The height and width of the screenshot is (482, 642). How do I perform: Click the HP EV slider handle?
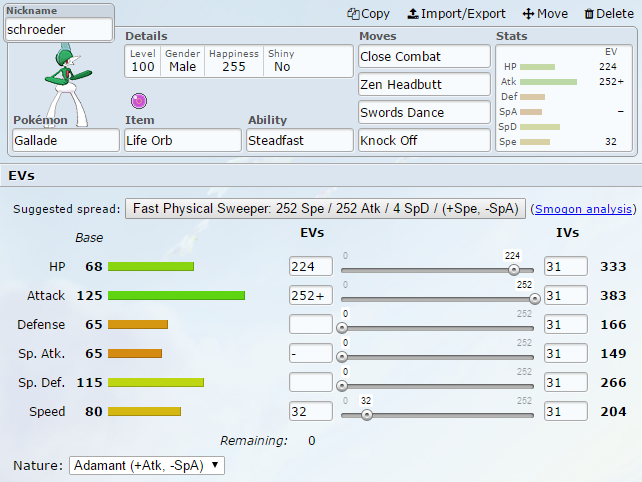[513, 270]
